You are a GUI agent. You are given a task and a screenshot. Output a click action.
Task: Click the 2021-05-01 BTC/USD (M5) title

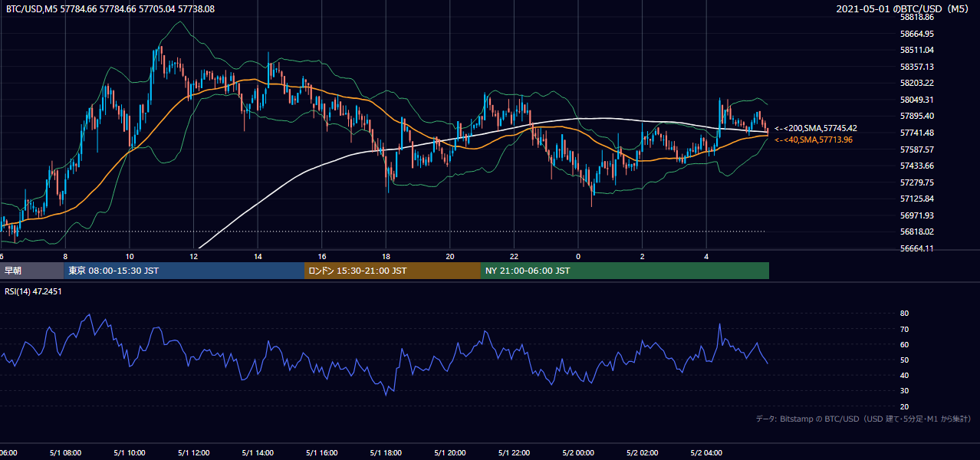(x=904, y=9)
